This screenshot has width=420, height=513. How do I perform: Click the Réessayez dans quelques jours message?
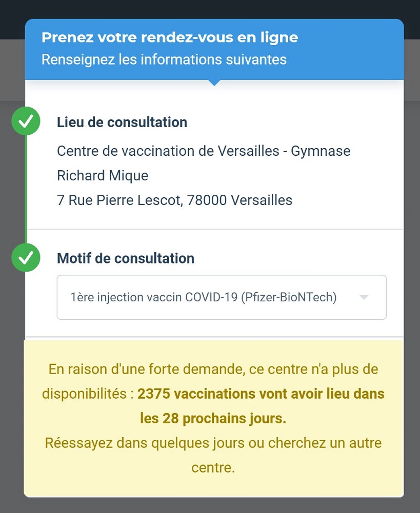145,443
